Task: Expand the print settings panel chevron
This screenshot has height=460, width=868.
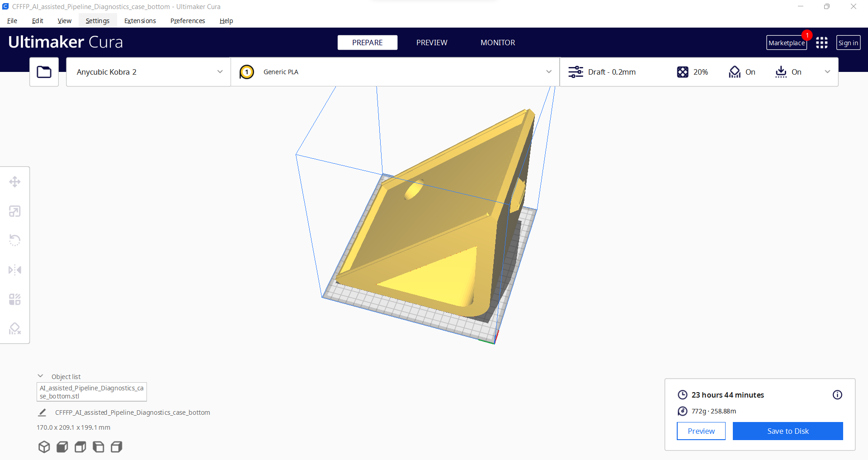Action: pos(827,72)
